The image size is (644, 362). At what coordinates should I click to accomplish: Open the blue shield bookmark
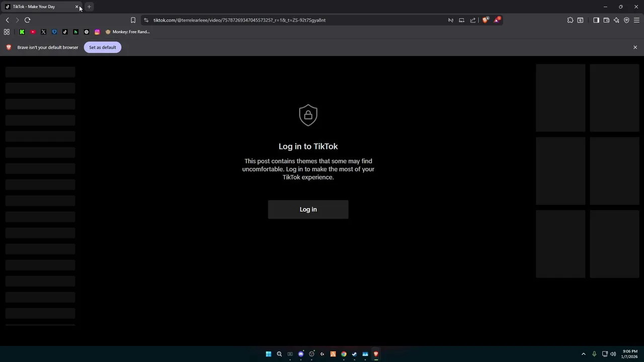(54, 32)
